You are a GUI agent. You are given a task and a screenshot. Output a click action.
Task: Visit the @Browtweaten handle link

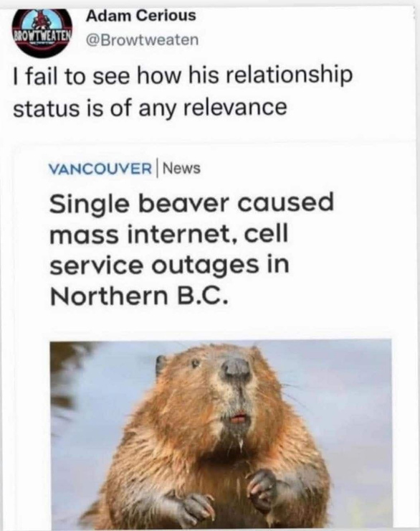click(142, 40)
